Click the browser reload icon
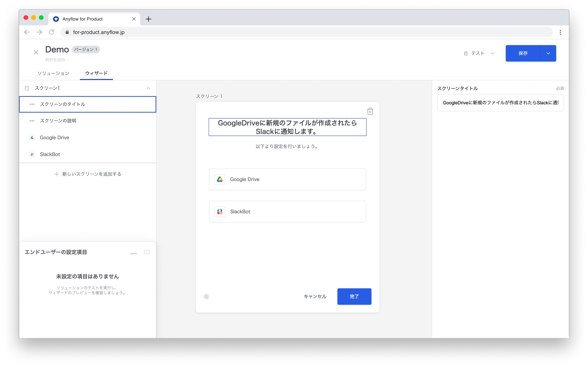588x366 pixels. (52, 32)
